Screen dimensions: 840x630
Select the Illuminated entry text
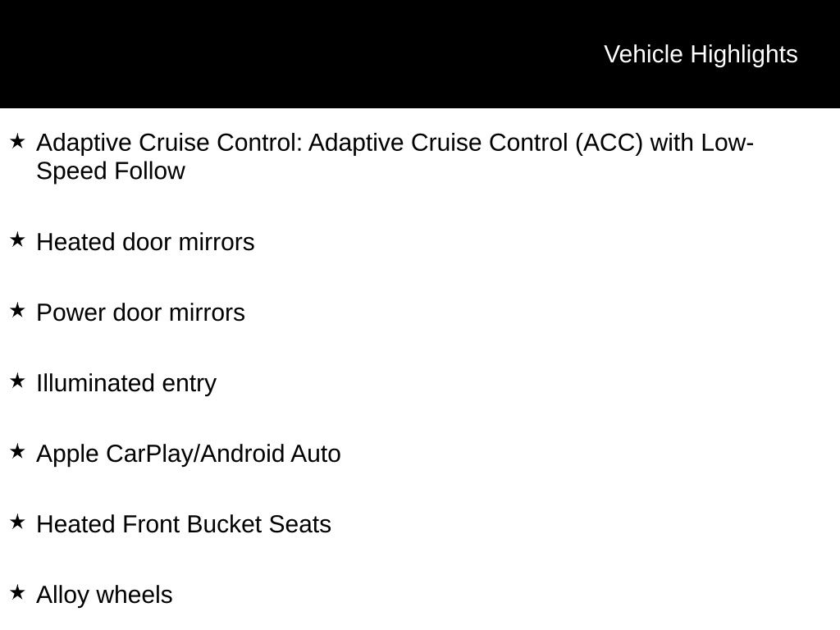pyautogui.click(x=126, y=384)
